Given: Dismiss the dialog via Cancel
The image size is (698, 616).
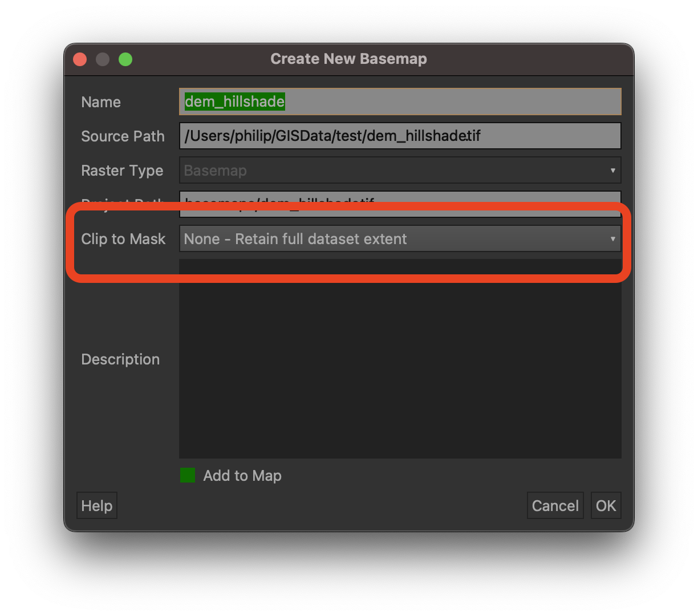Looking at the screenshot, I should point(555,505).
